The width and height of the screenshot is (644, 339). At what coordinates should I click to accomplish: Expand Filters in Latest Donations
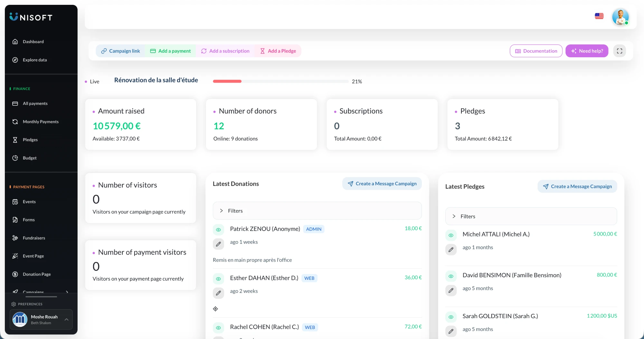click(x=317, y=211)
